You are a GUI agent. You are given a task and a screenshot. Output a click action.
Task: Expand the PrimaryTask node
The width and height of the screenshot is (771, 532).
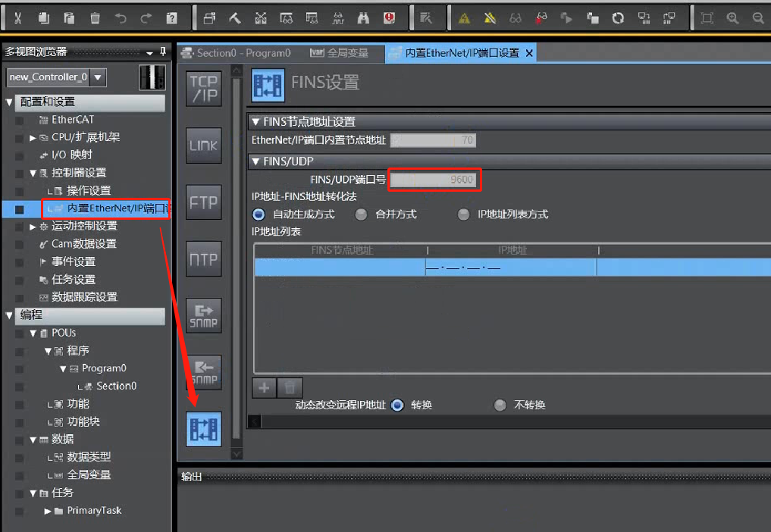click(x=47, y=512)
